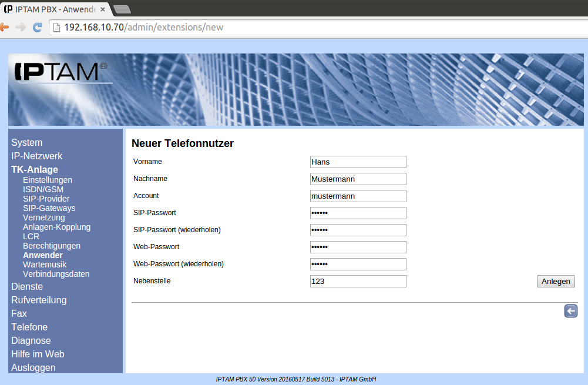Open a new browser tab
588x385 pixels.
(122, 9)
